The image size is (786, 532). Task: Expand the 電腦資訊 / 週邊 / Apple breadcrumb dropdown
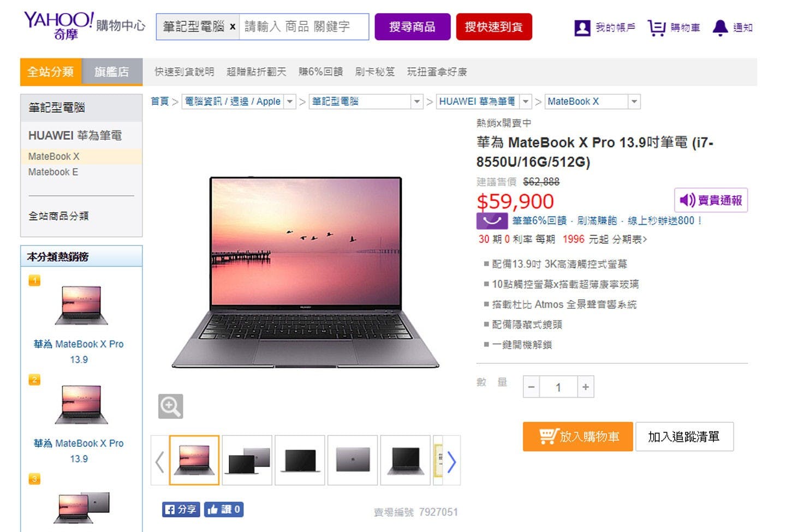click(290, 101)
